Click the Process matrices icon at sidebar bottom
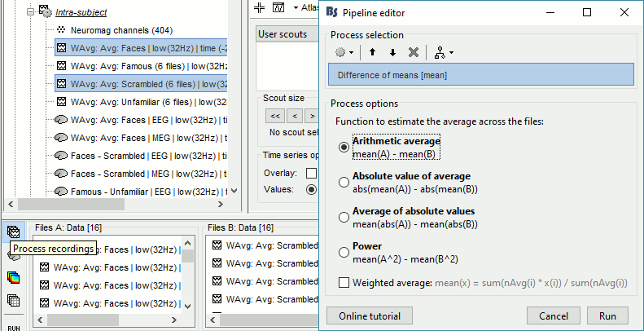The image size is (644, 331). tap(13, 300)
